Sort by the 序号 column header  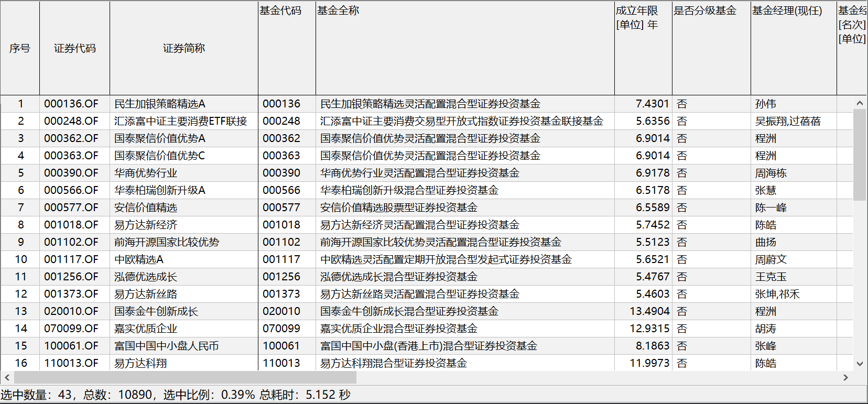(x=20, y=48)
